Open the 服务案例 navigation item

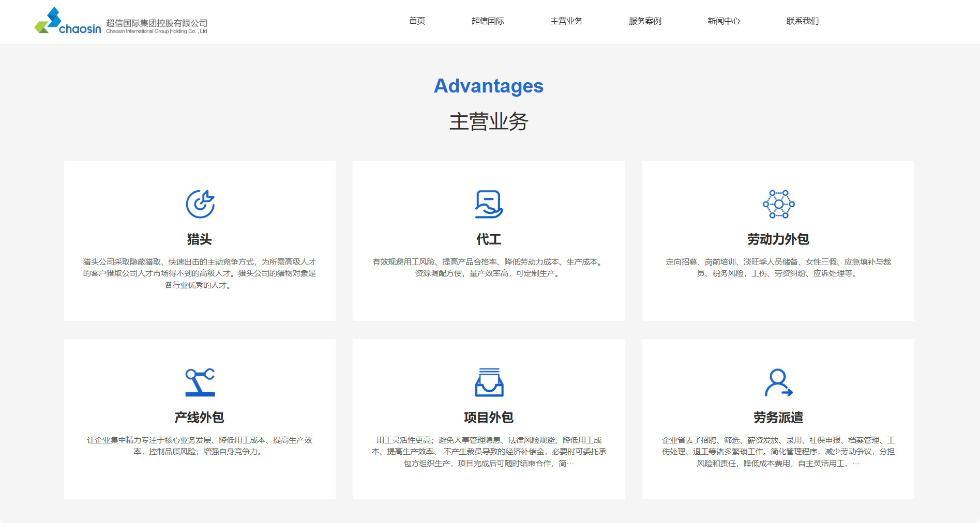(645, 21)
